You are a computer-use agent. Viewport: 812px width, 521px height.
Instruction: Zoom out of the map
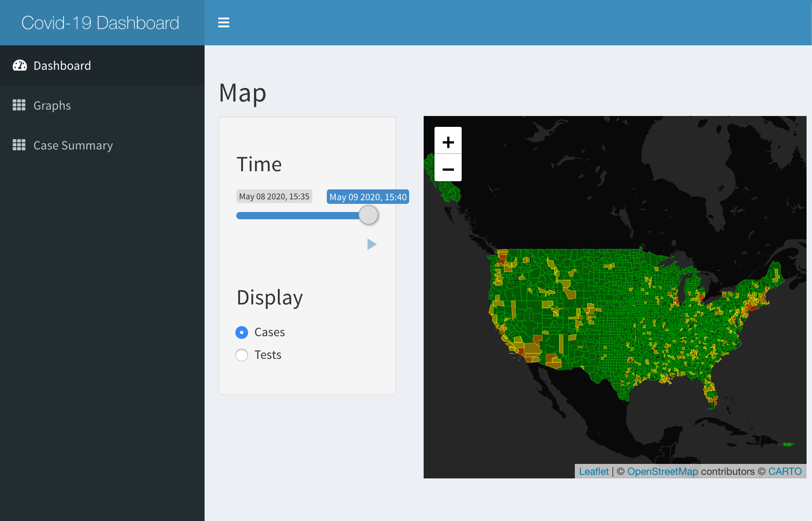click(448, 168)
